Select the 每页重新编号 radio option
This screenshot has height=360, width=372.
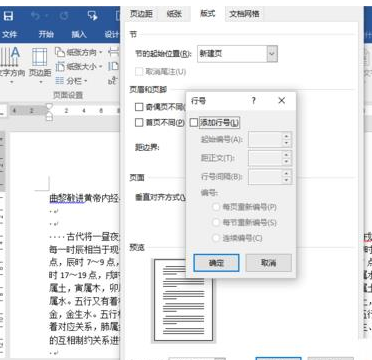(x=216, y=207)
